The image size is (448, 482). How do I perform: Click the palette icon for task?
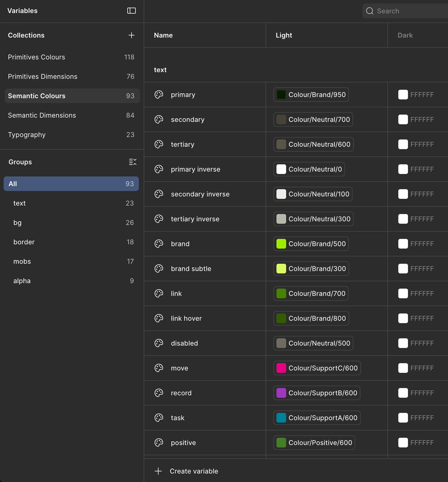(x=159, y=418)
